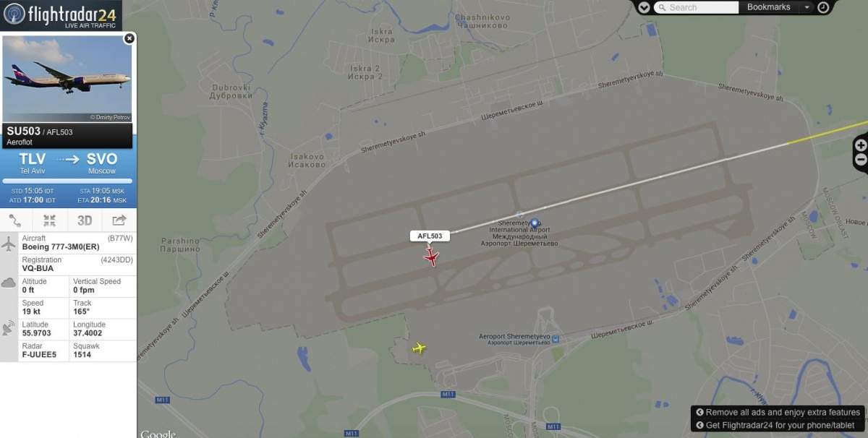
Task: Collapse the top toolbar with chevron
Action: pos(644,7)
